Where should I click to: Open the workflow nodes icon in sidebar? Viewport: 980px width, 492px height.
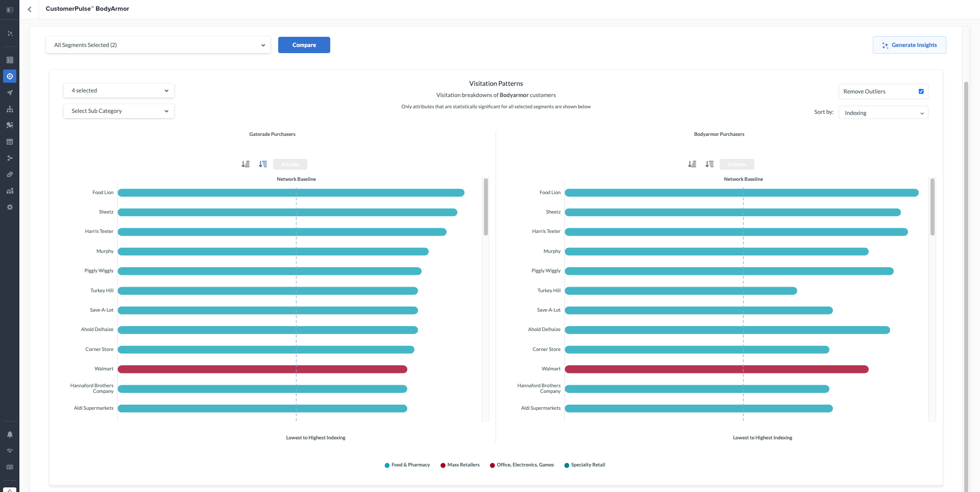[10, 158]
